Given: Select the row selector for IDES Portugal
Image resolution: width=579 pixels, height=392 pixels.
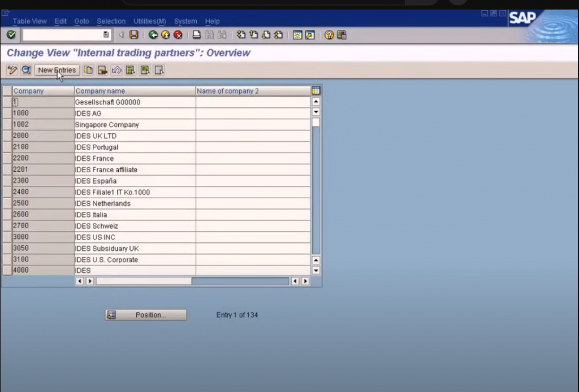Looking at the screenshot, I should pyautogui.click(x=7, y=147).
